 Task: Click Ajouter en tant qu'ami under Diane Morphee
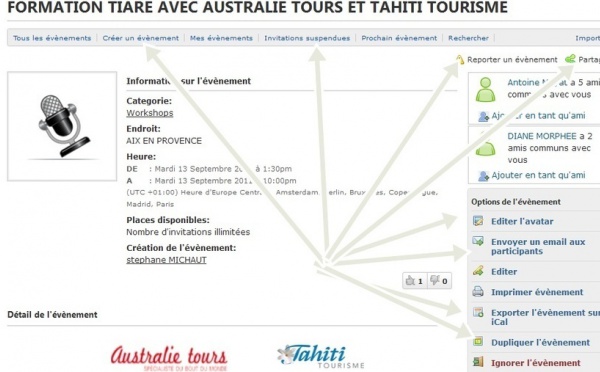[538, 175]
